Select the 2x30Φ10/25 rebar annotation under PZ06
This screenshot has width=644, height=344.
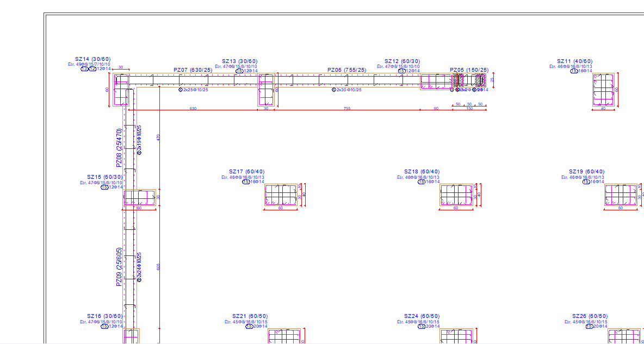click(349, 90)
